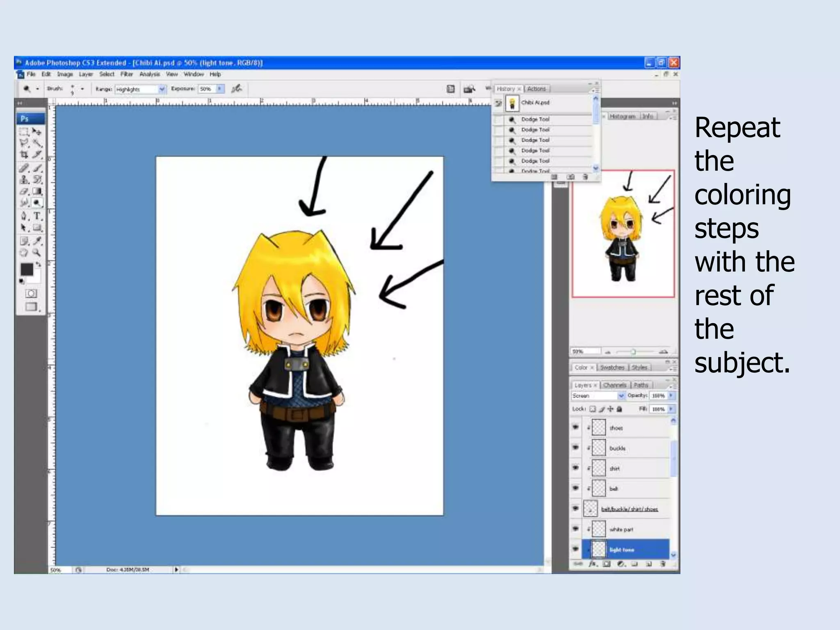Click the background color swatch

click(x=35, y=278)
